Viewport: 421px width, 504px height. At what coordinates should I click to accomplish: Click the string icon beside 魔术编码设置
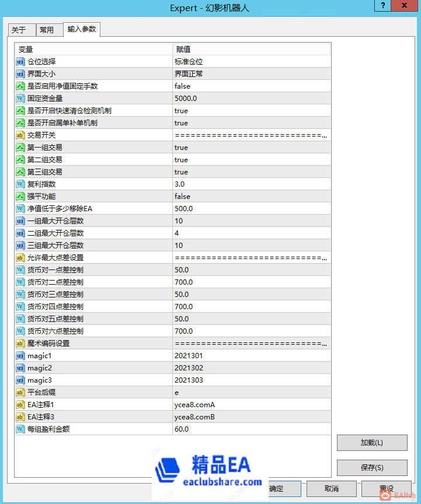[x=20, y=343]
